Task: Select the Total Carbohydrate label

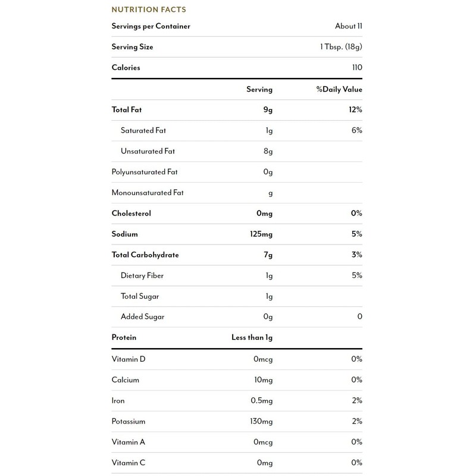Action: (x=145, y=255)
